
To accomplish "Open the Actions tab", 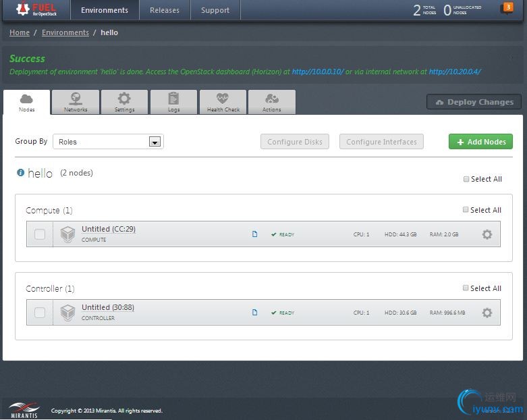I will pyautogui.click(x=272, y=103).
